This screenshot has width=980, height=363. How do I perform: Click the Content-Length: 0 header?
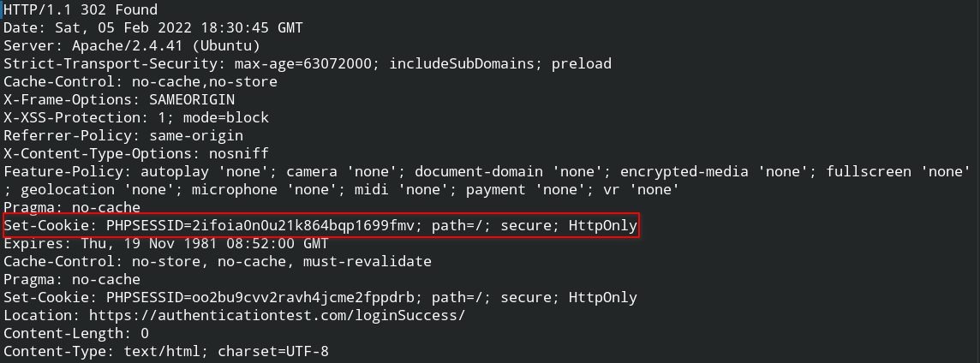point(76,333)
